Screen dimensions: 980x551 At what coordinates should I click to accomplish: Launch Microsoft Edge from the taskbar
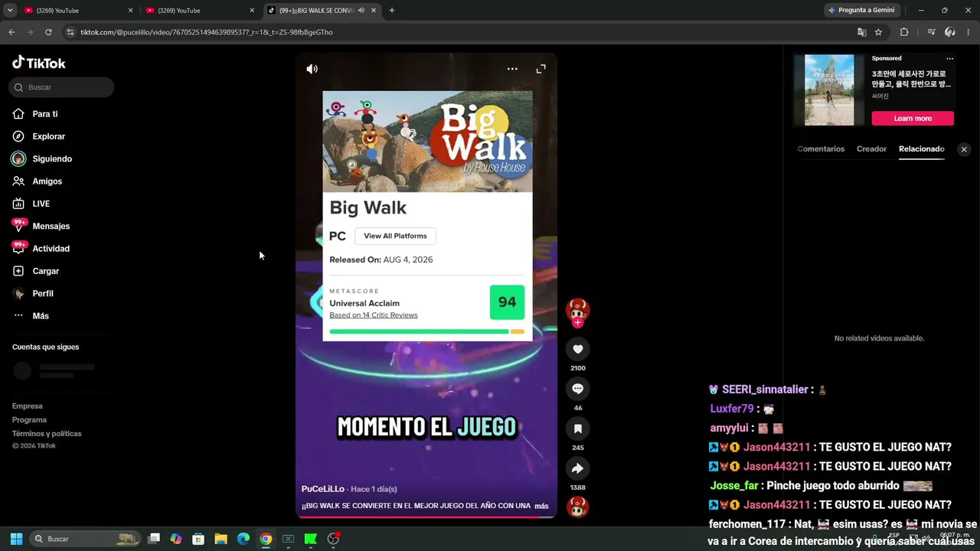coord(243,539)
